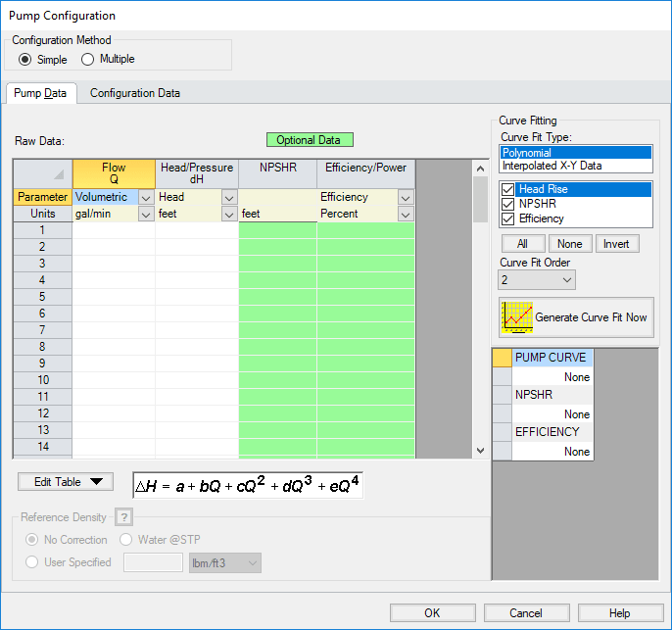Click the Head/Pressure dH column header
Screen dimensions: 672x630
coord(197,173)
